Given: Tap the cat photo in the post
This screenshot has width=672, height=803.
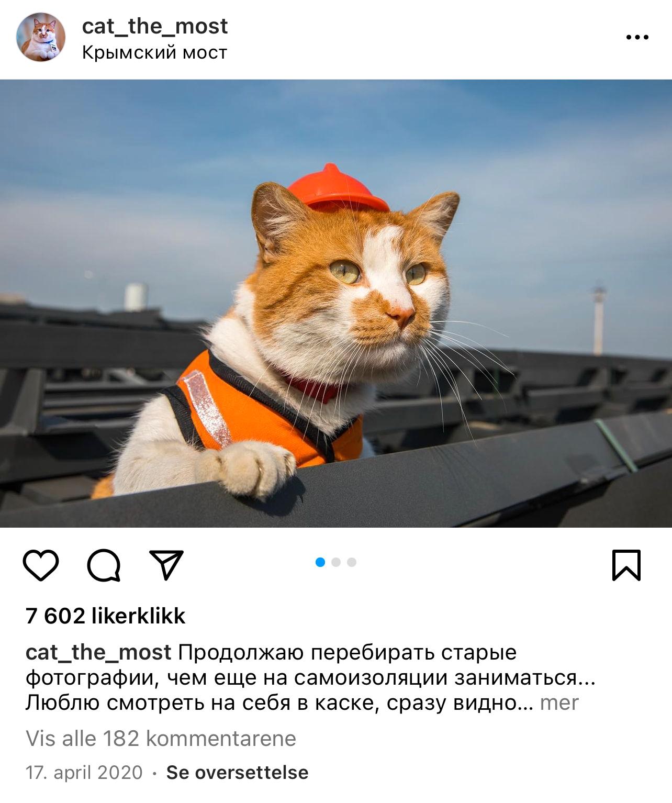Looking at the screenshot, I should 336,304.
